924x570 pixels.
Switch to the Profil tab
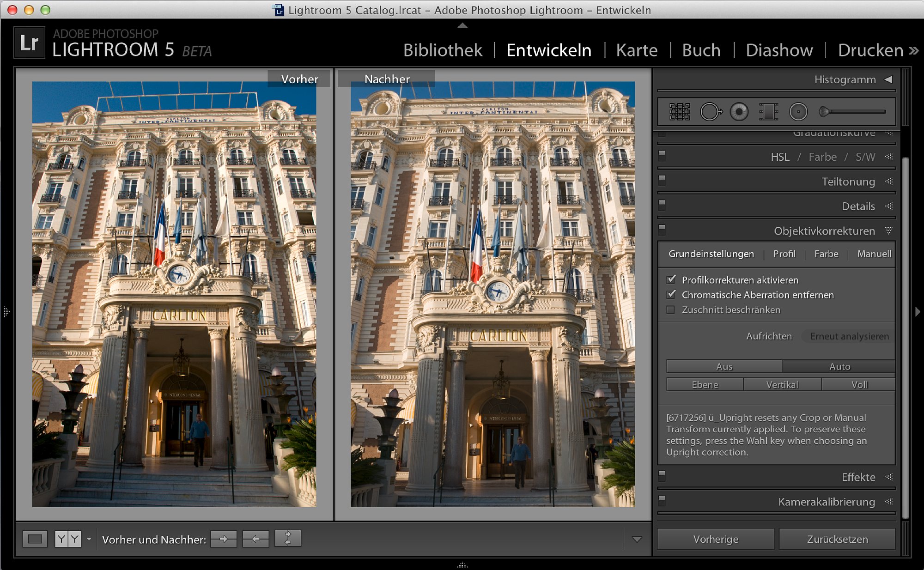click(x=784, y=254)
